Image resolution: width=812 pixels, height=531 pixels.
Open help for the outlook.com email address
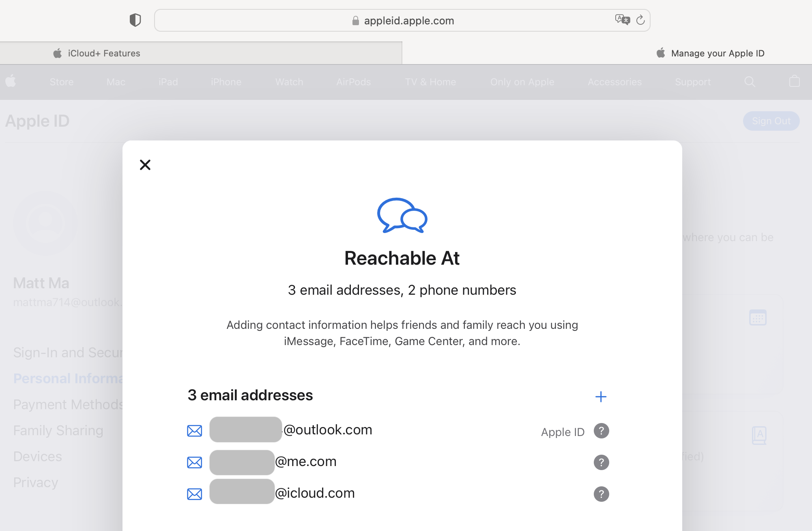(x=601, y=431)
